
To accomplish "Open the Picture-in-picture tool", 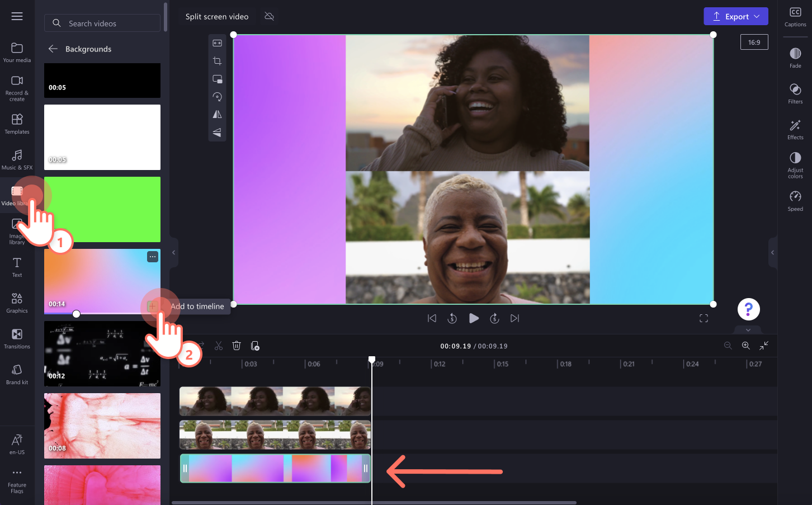I will [217, 78].
